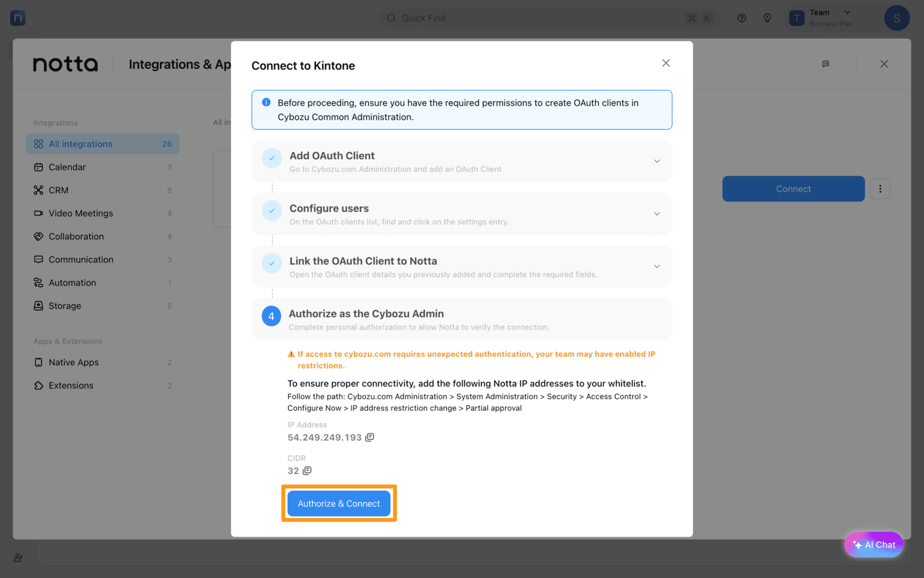Open Native Apps in Apps & Extensions
The width and height of the screenshot is (924, 578).
103,362
